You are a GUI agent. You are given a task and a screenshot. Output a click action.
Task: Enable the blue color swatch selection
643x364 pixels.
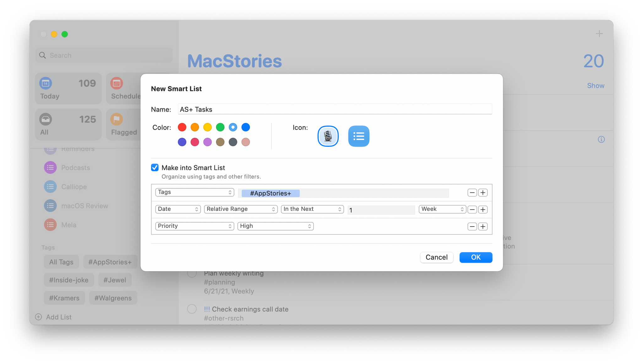(x=246, y=127)
